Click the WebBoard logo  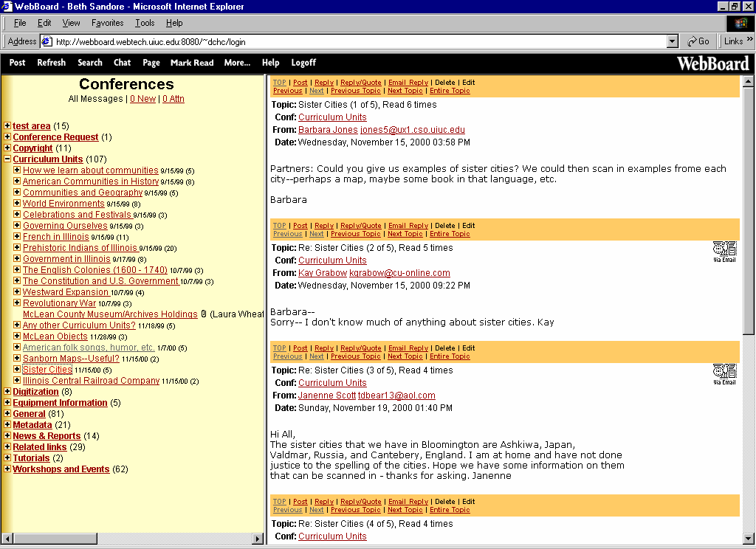[x=712, y=63]
